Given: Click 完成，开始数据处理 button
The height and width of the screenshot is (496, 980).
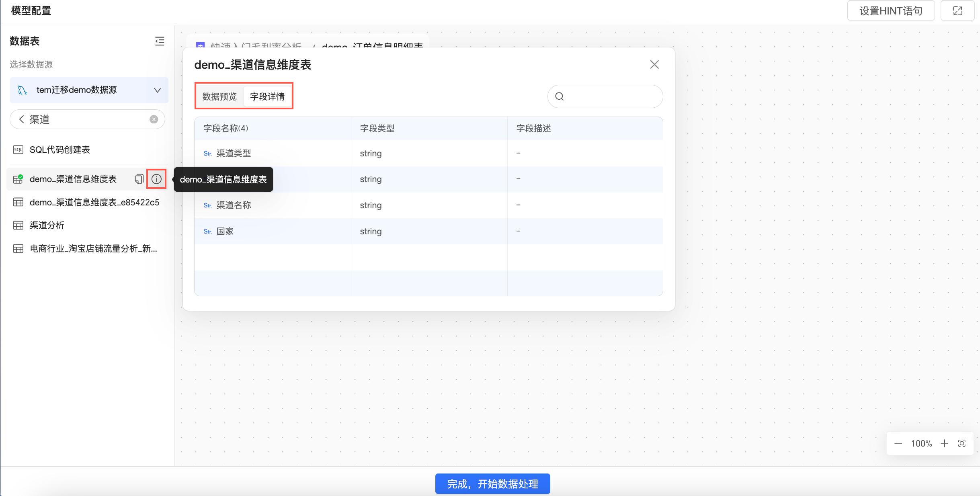Looking at the screenshot, I should [x=492, y=484].
